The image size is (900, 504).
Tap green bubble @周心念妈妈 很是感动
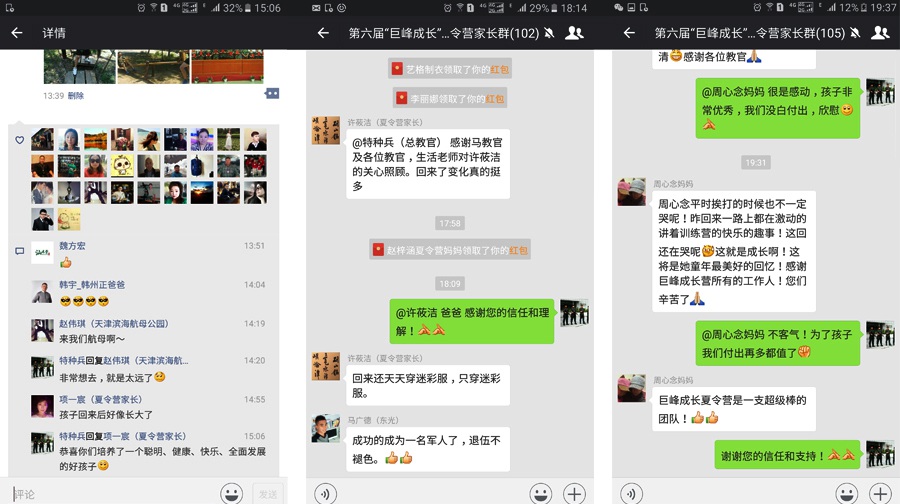coord(778,108)
